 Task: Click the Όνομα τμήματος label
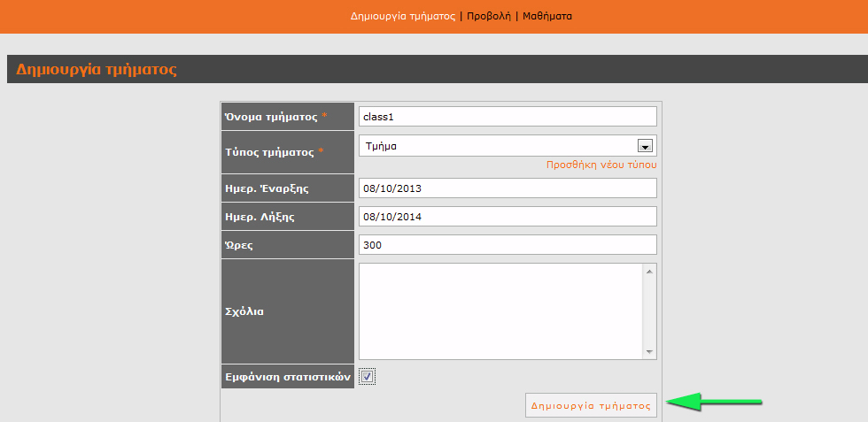pyautogui.click(x=271, y=117)
